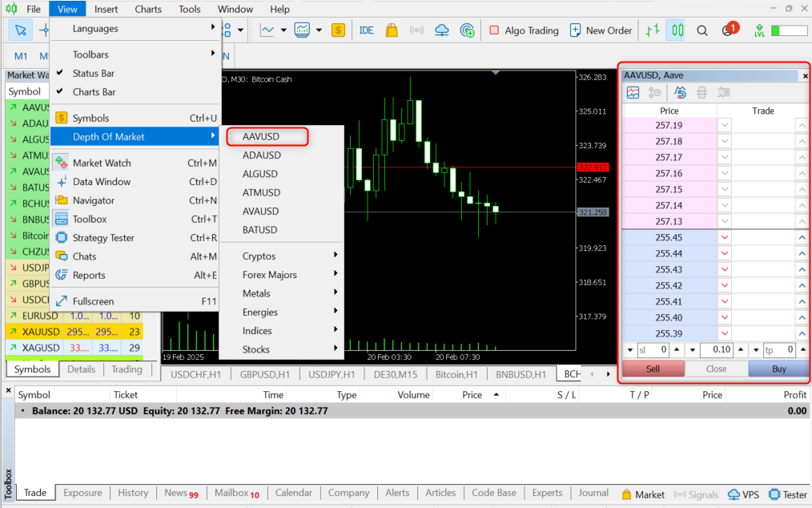Toggle the Algo Trading button
The image size is (812, 508).
pyautogui.click(x=524, y=30)
